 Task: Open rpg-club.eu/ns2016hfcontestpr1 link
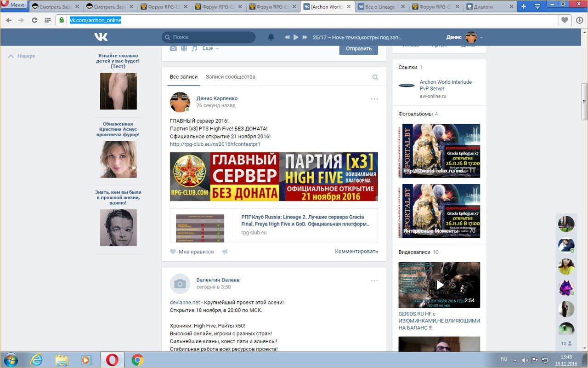[215, 144]
